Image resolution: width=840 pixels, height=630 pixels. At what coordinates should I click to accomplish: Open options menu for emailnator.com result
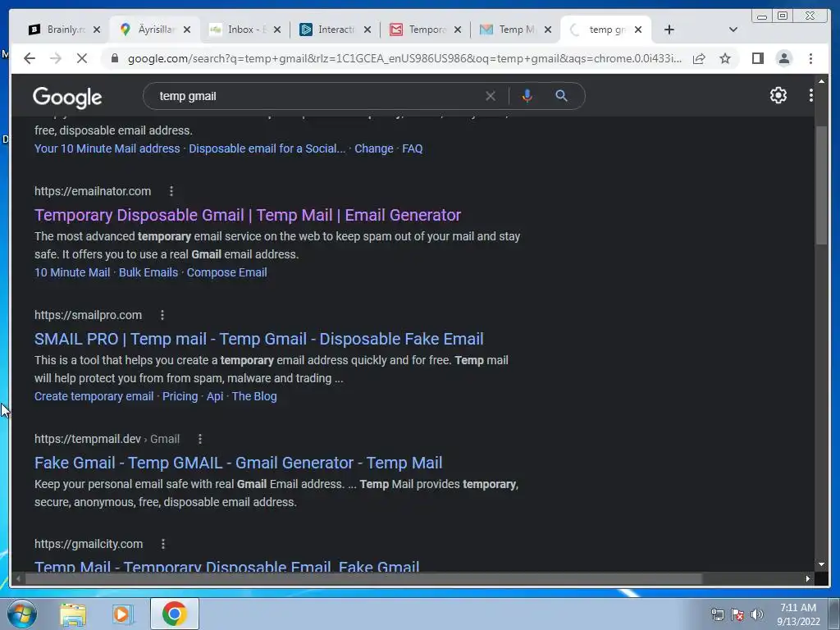(171, 191)
